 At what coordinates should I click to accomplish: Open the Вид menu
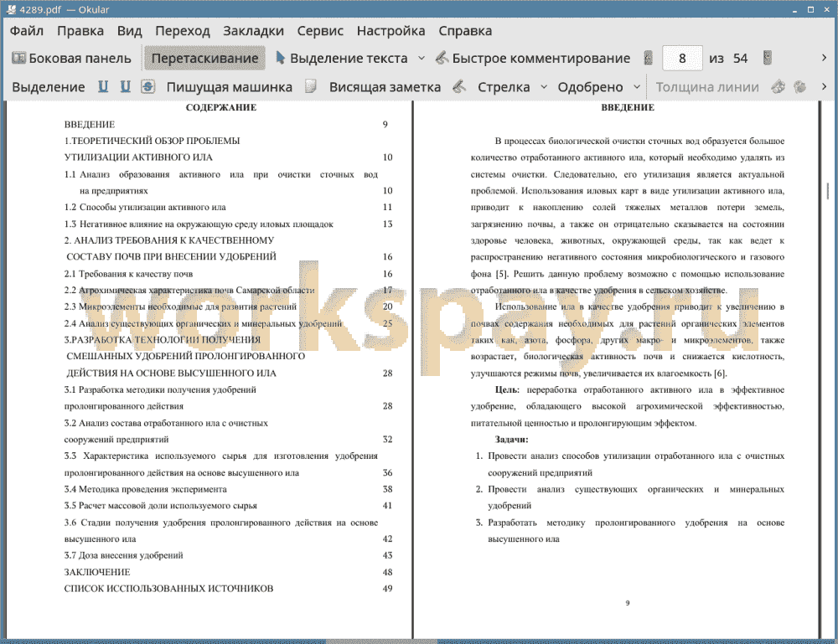[x=129, y=31]
